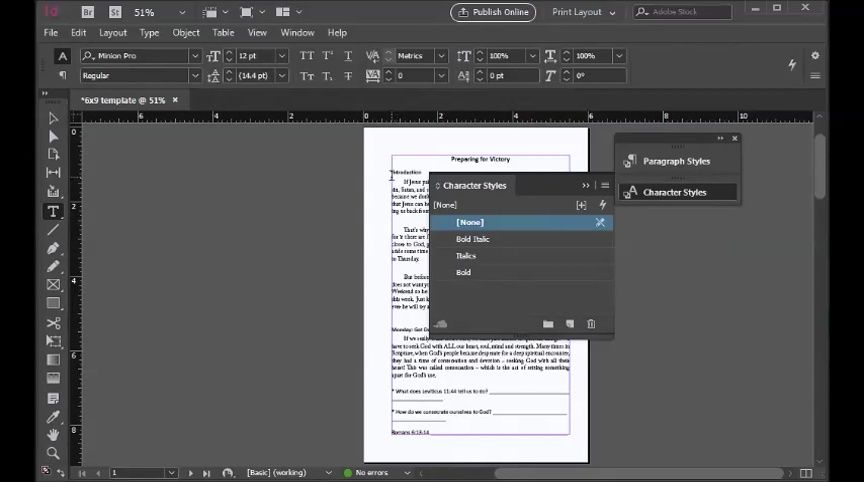
Task: Open the Paragraph Styles panel
Action: tap(678, 161)
